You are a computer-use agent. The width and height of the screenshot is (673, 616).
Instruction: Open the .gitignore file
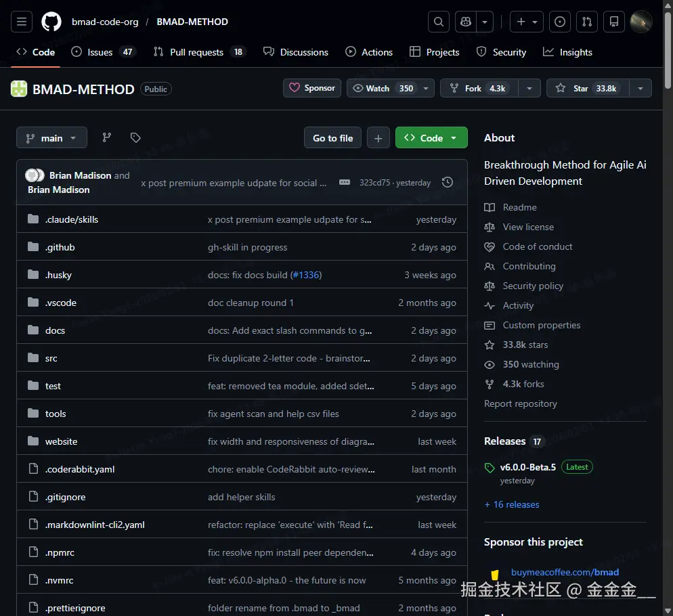[x=65, y=497]
